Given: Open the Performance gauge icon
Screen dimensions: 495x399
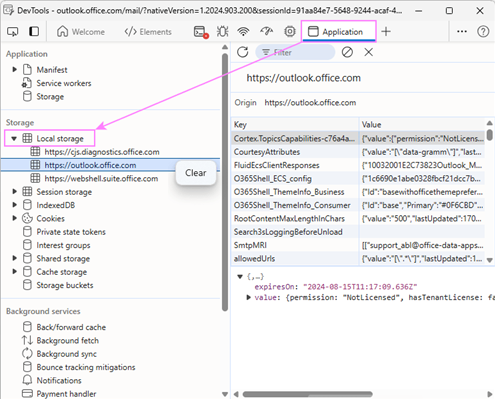Looking at the screenshot, I should [x=267, y=32].
